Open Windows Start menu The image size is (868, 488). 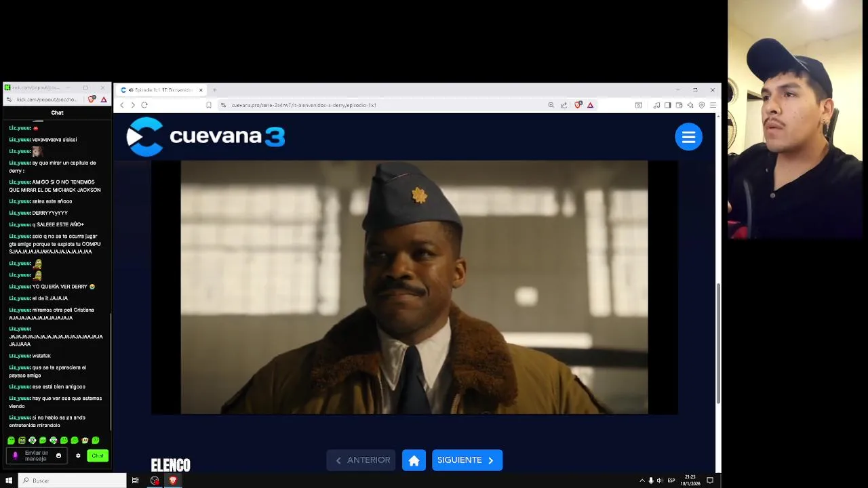point(9,481)
